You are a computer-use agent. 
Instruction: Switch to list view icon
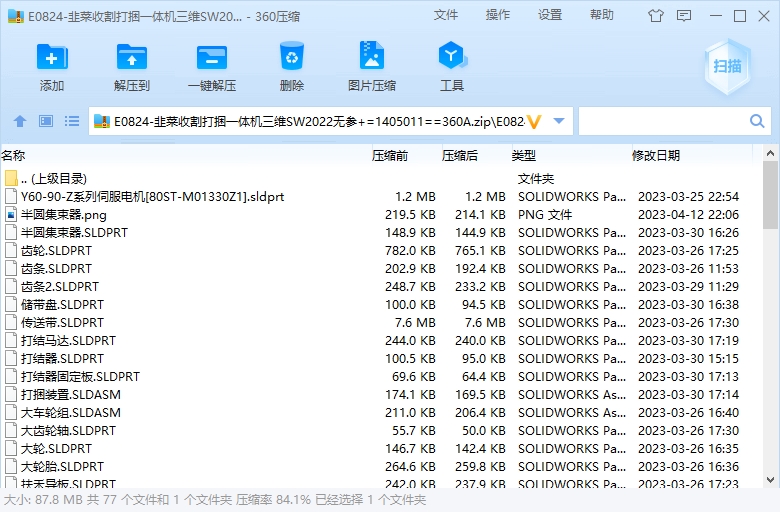pos(72,121)
